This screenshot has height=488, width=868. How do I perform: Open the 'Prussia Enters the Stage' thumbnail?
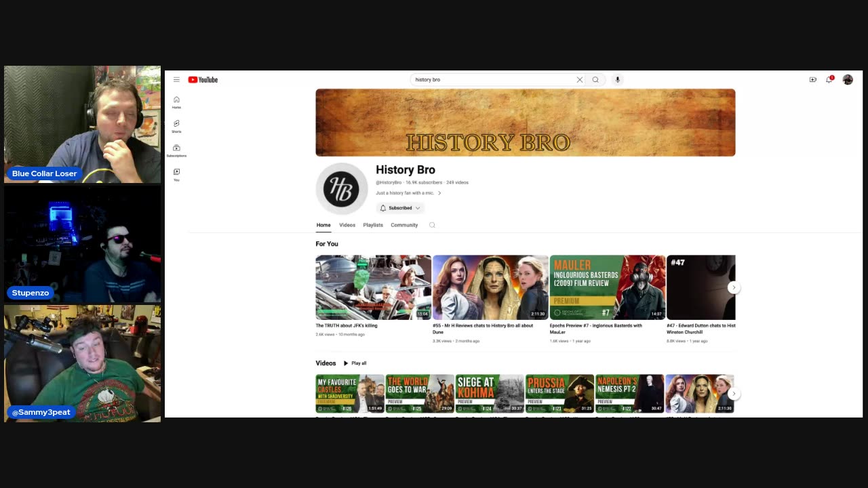point(559,394)
